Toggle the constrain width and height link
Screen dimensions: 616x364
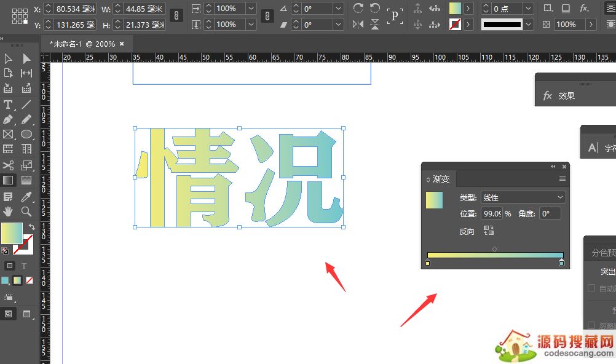176,17
